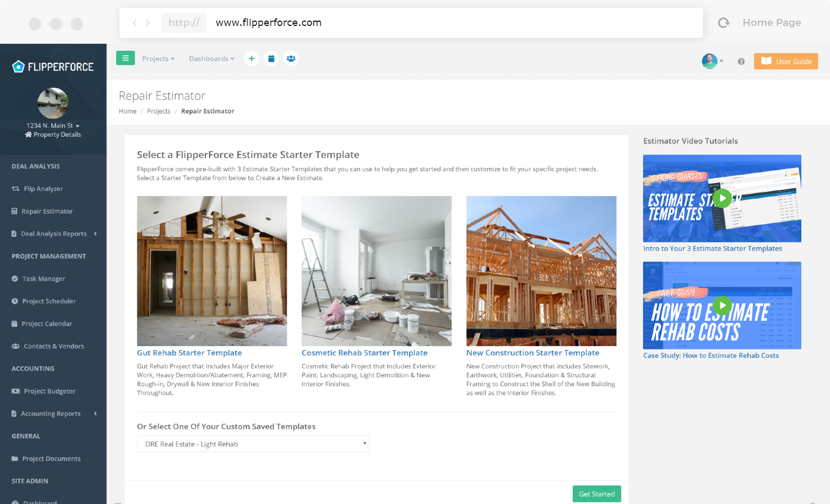Click the Deal Analysis Reports document icon
This screenshot has height=504, width=830.
(14, 234)
